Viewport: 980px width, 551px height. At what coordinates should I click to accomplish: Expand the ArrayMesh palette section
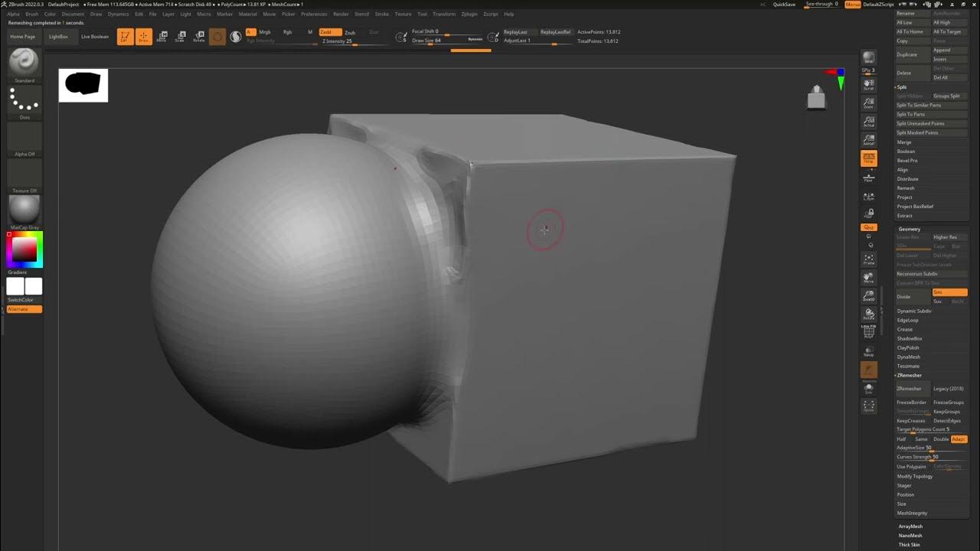point(910,527)
